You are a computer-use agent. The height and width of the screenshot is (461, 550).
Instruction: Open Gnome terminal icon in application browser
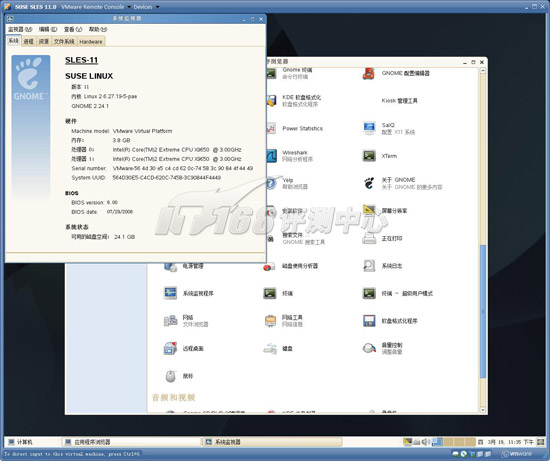coord(271,73)
